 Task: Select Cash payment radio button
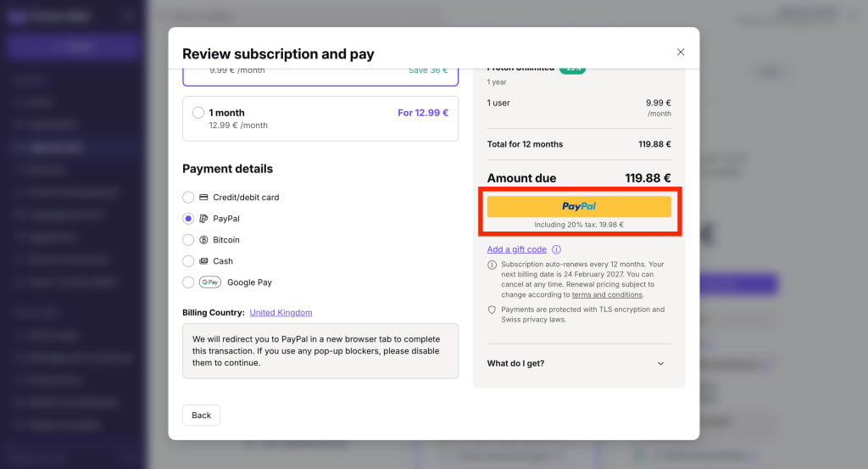tap(188, 261)
